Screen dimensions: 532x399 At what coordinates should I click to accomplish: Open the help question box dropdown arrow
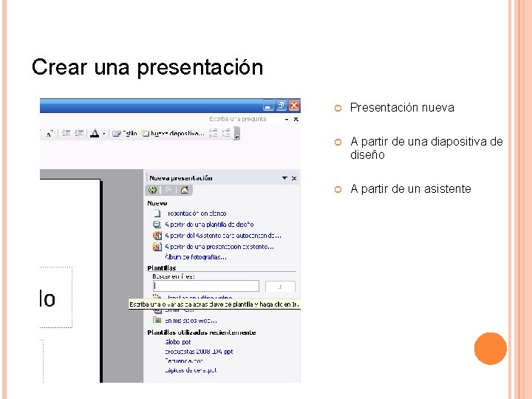287,120
